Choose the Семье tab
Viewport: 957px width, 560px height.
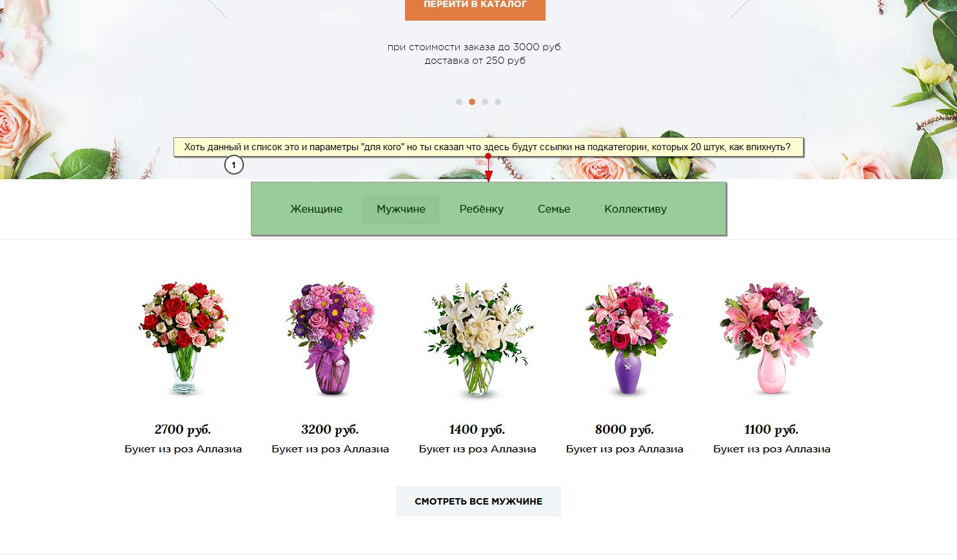[x=554, y=209]
